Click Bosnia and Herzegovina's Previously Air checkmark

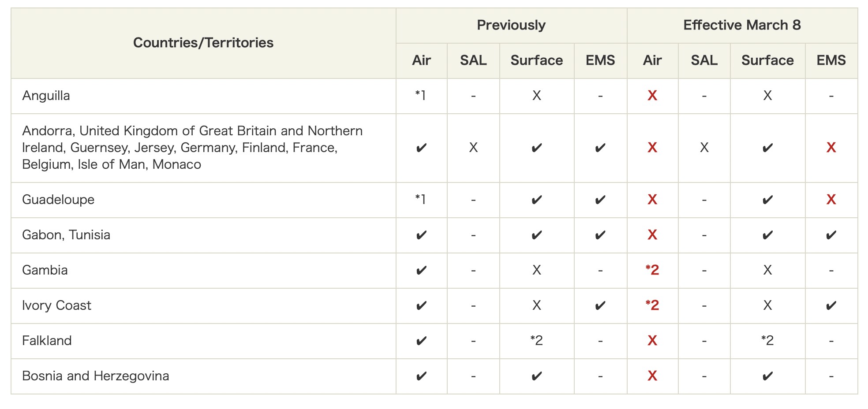(421, 376)
